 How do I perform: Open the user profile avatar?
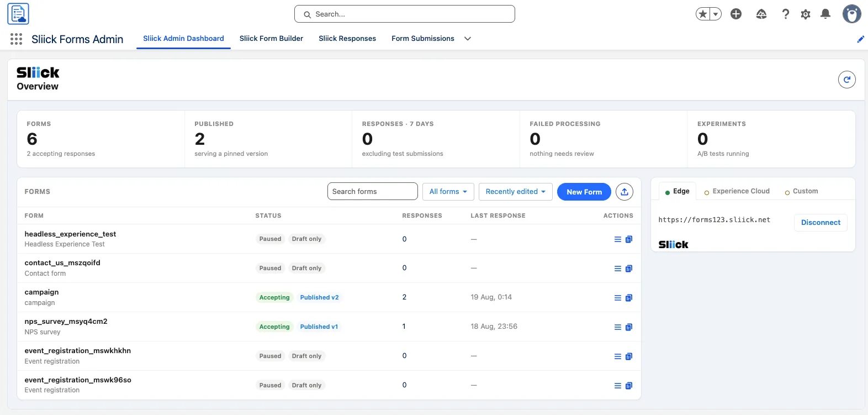coord(851,14)
